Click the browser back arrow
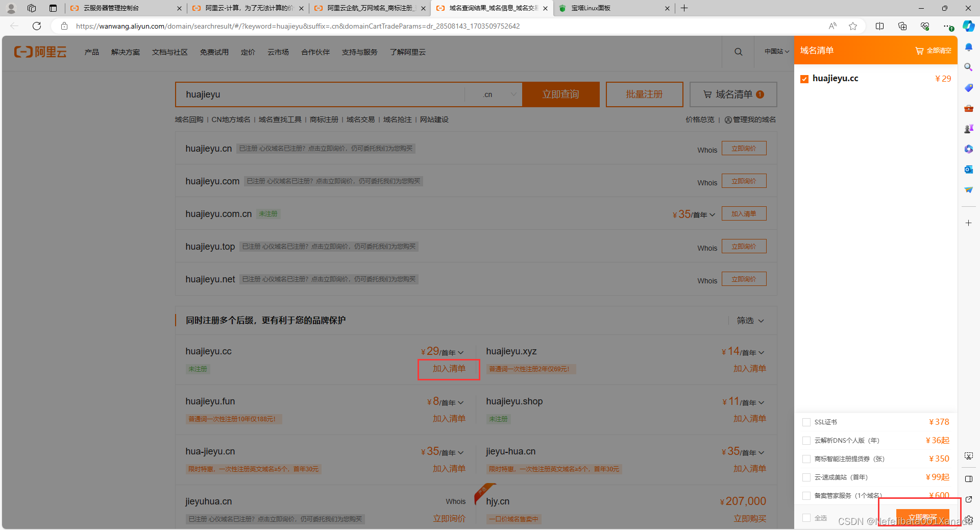Image resolution: width=980 pixels, height=530 pixels. [14, 26]
